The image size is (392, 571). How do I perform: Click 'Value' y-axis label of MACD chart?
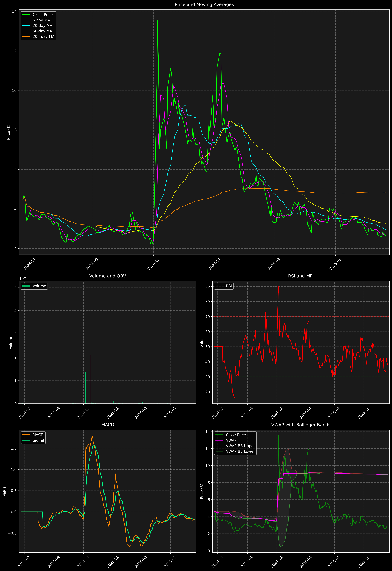tap(4, 491)
